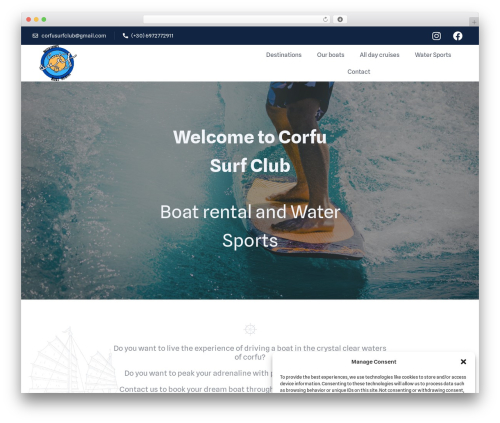Click the ship wheel icon above the text
Screen dimensions: 500x423
(x=250, y=329)
